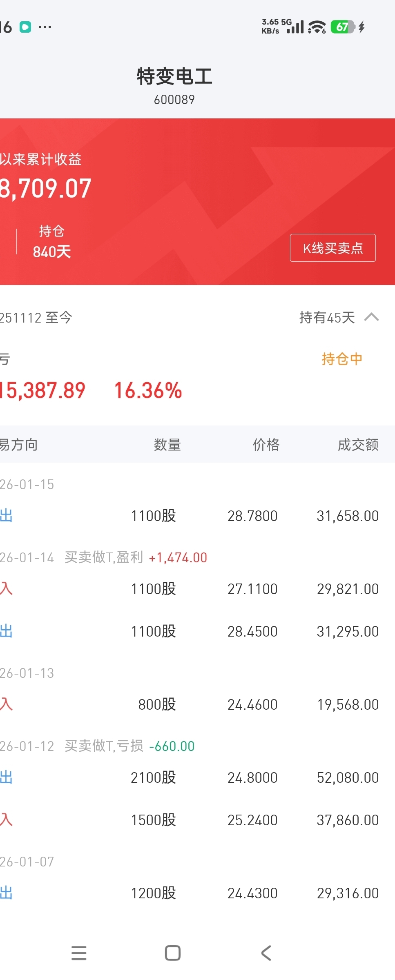Tap the Android back navigation arrow
The height and width of the screenshot is (980, 395).
(x=266, y=953)
